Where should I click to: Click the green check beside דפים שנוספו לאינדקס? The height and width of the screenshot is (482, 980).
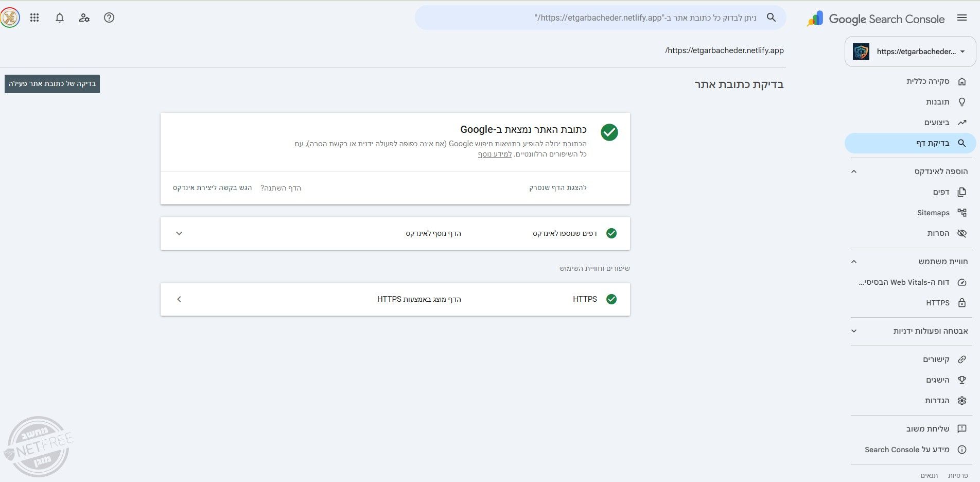(611, 233)
